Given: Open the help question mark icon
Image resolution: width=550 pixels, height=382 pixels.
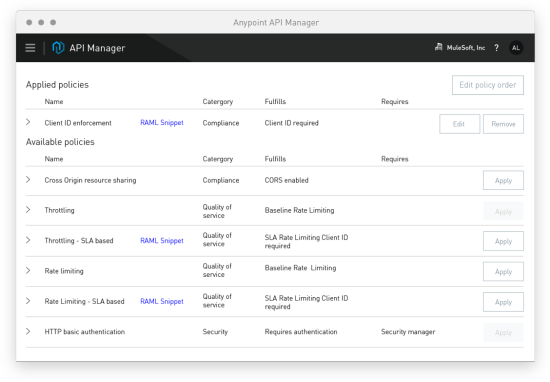Looking at the screenshot, I should pyautogui.click(x=496, y=48).
